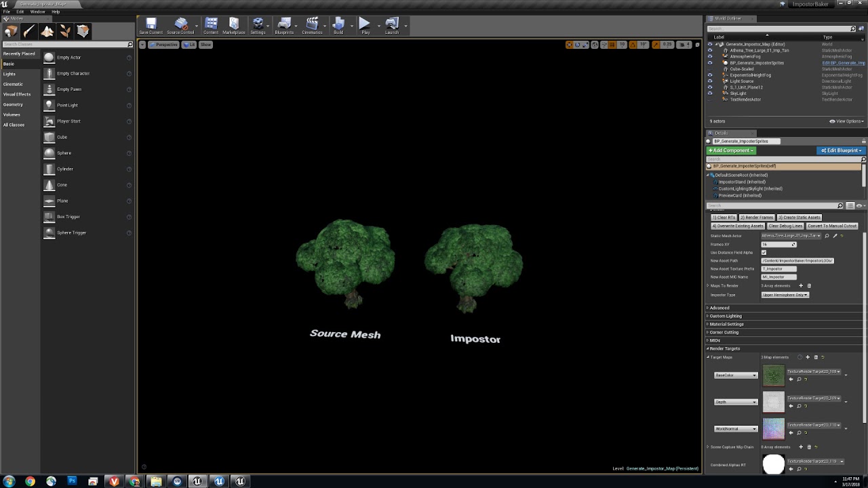Open the File menu
The width and height of the screenshot is (868, 488).
pyautogui.click(x=6, y=12)
